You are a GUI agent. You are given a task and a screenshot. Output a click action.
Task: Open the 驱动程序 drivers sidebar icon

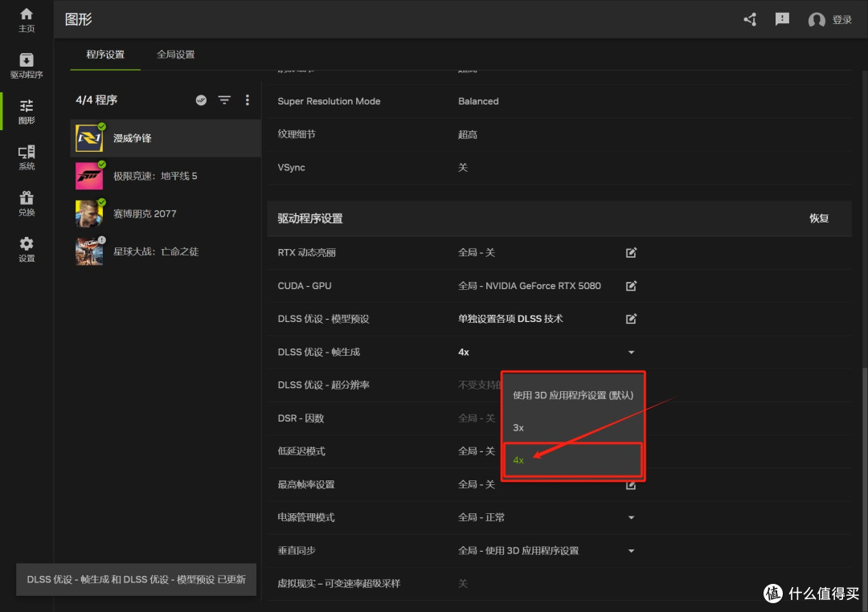[27, 65]
